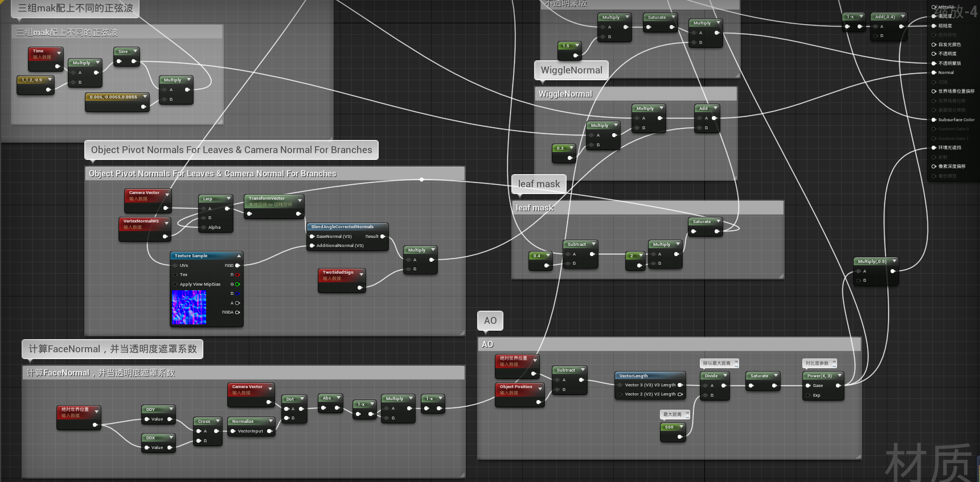Select the 1.5 constant node

tap(569, 51)
